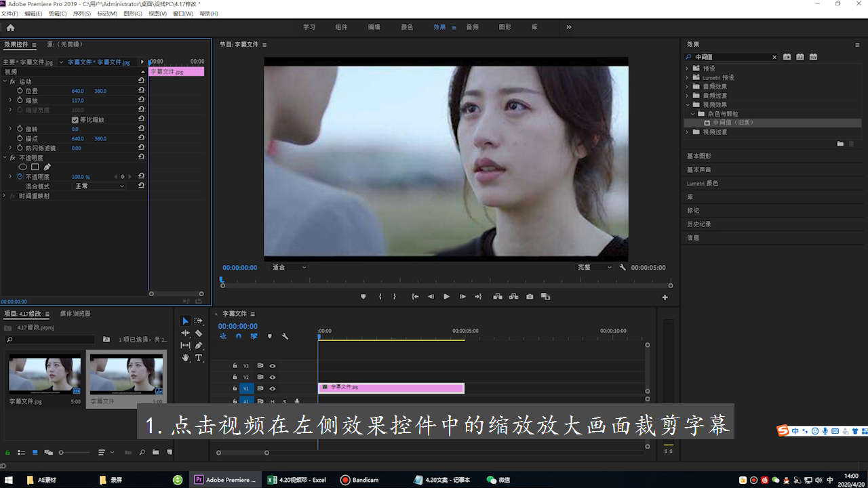The width and height of the screenshot is (868, 488).
Task: Open the 序列(S) menu
Action: 82,14
